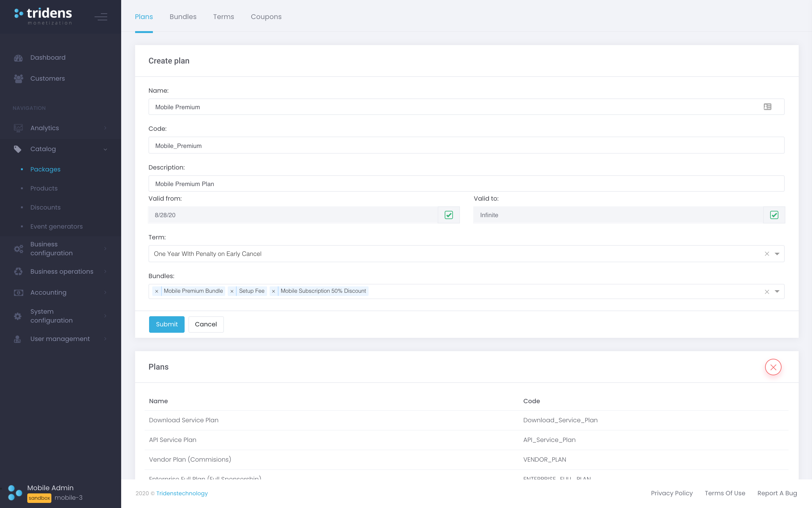
Task: Click the System configuration gear icon
Action: 18,316
